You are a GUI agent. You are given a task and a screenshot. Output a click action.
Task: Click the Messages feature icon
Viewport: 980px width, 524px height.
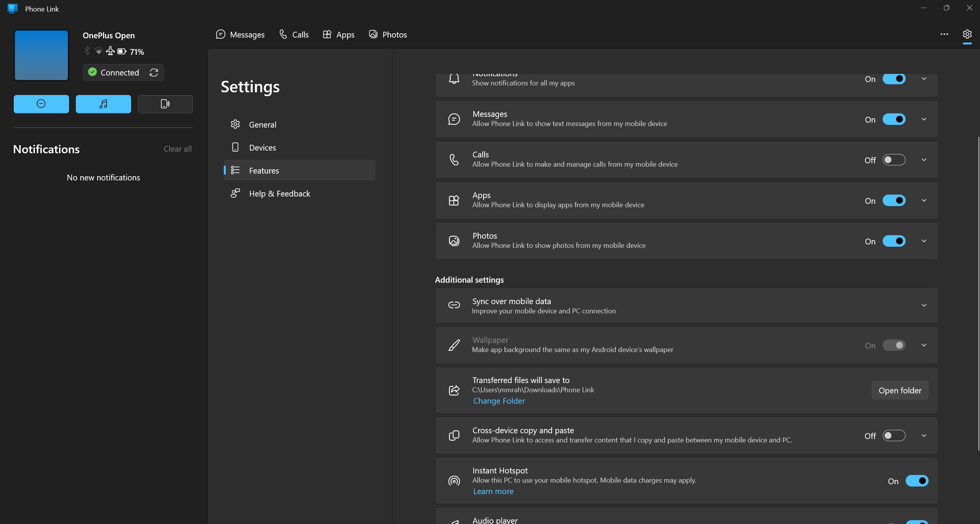(x=454, y=118)
